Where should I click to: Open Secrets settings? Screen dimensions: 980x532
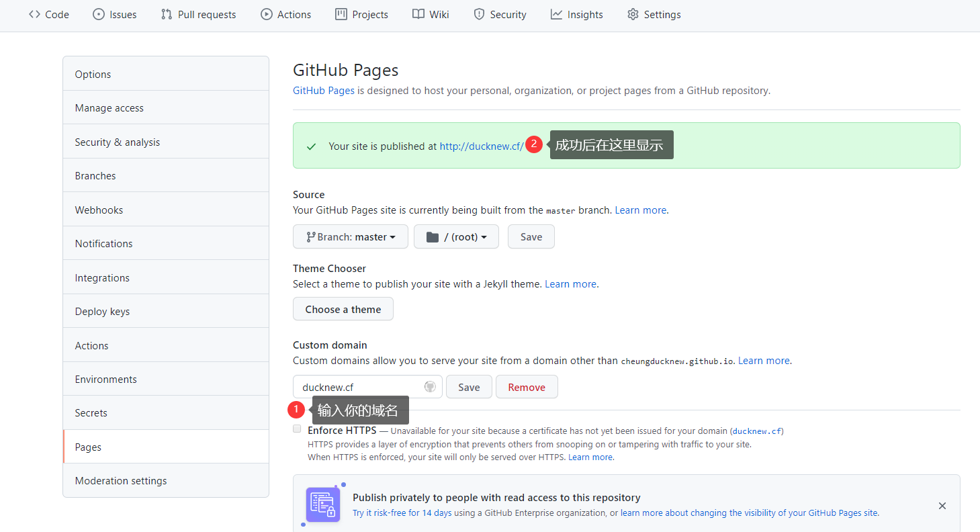166,412
